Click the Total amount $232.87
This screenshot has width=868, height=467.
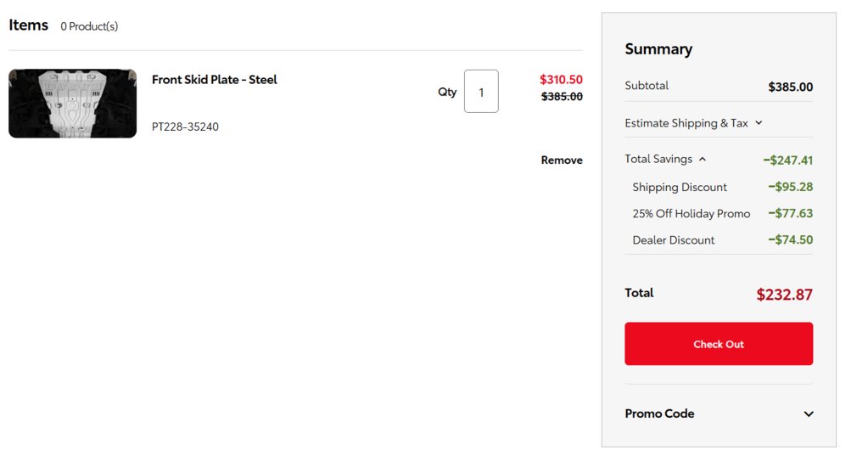(x=784, y=294)
